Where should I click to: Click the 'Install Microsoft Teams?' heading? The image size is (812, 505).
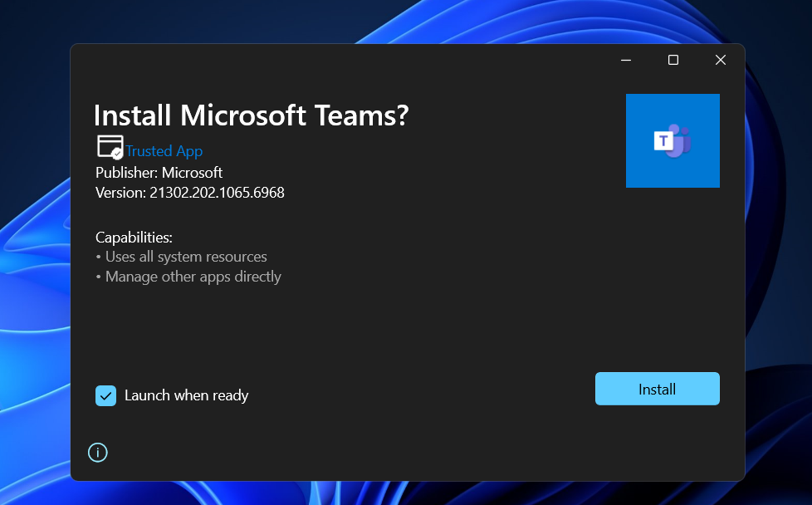(x=252, y=115)
